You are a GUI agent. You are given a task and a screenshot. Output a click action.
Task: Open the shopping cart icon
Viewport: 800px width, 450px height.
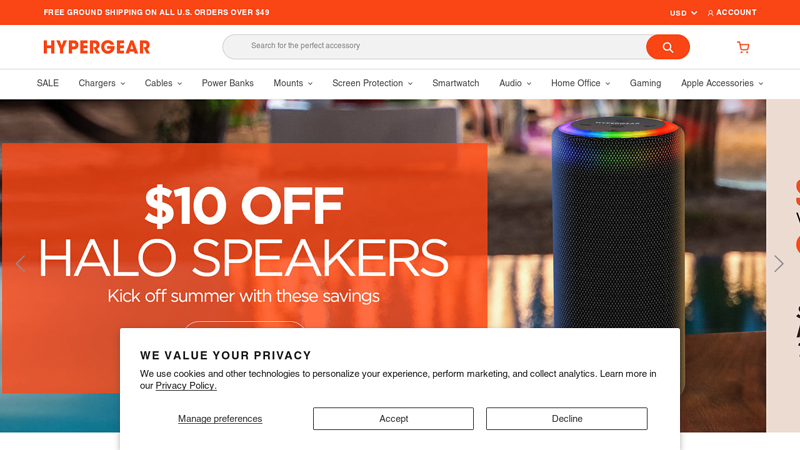pyautogui.click(x=743, y=47)
